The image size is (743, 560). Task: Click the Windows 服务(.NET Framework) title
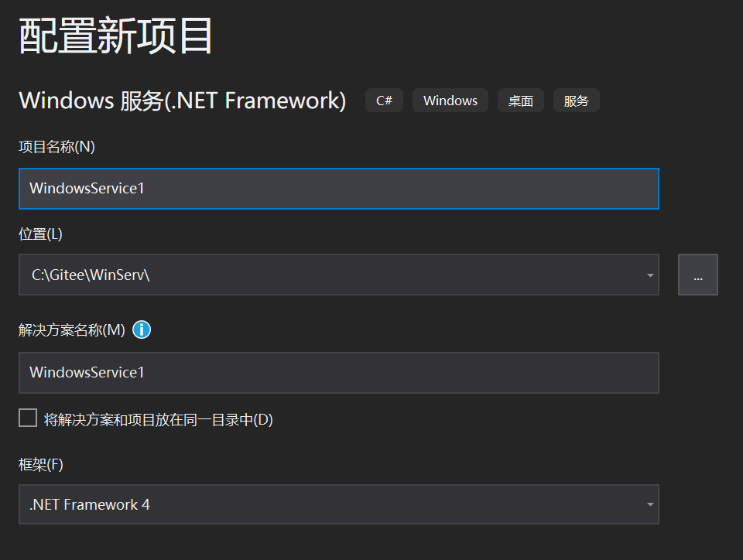183,101
